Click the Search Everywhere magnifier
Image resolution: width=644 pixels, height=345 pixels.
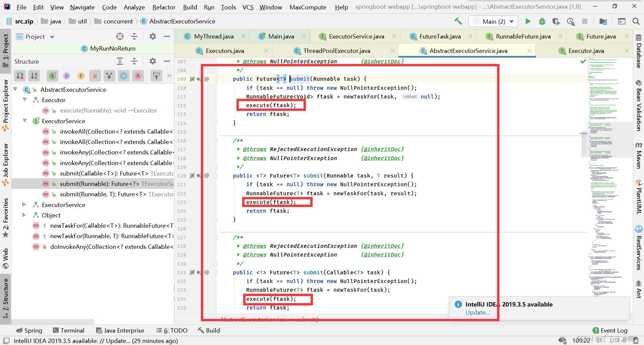point(636,21)
